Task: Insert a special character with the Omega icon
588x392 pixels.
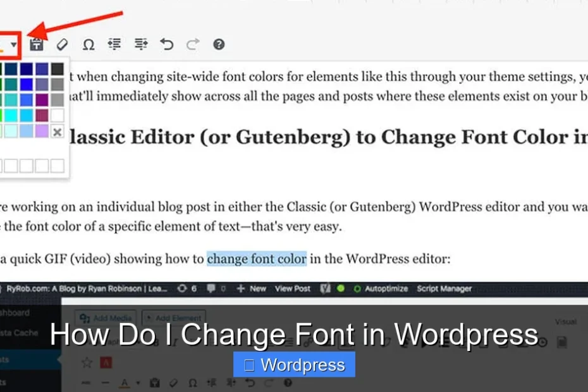Action: [89, 45]
